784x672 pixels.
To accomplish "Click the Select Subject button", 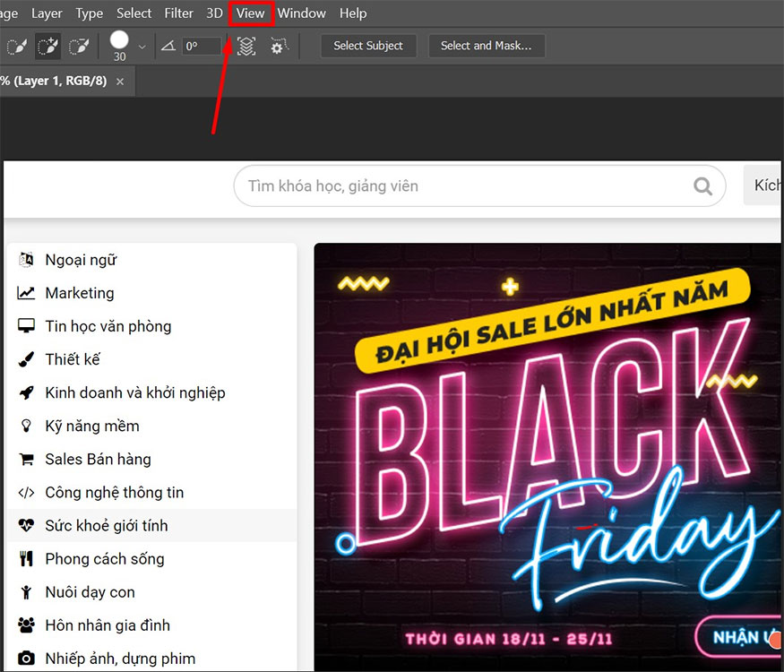I will click(x=368, y=46).
